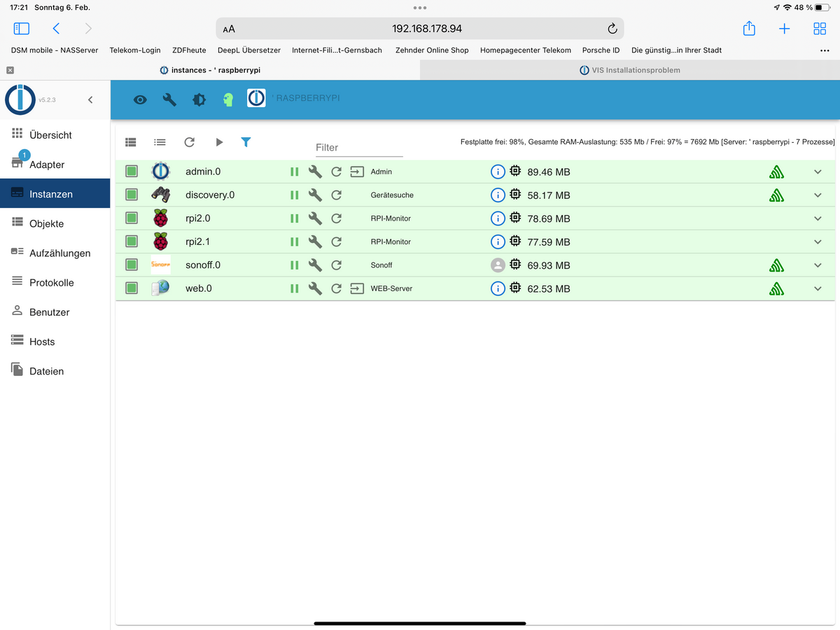Open a new Safari tab with plus
This screenshot has height=630, width=840.
click(785, 29)
